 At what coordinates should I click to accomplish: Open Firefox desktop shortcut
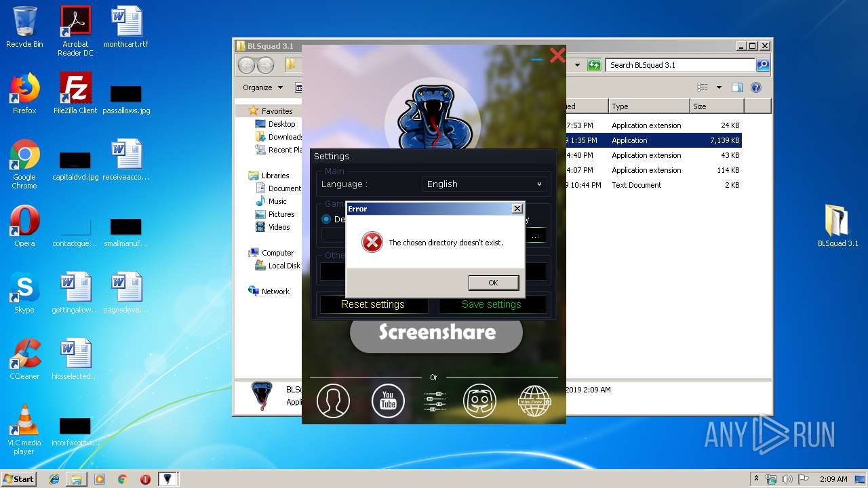(x=24, y=94)
